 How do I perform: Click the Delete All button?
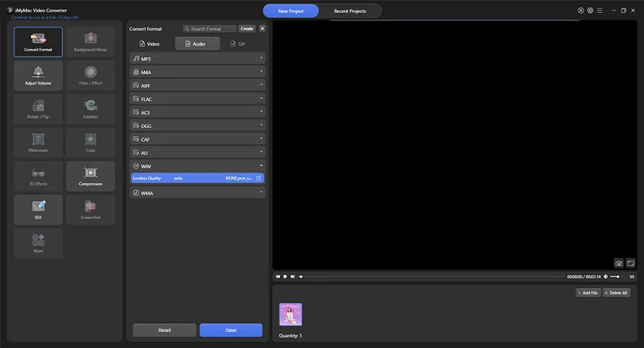coord(617,292)
